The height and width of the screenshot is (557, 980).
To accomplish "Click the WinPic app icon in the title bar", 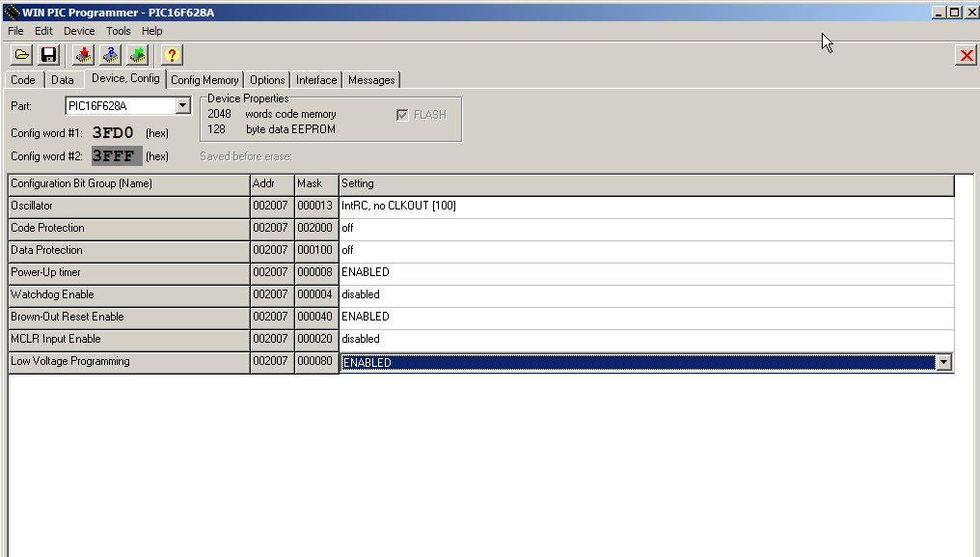I will click(12, 12).
